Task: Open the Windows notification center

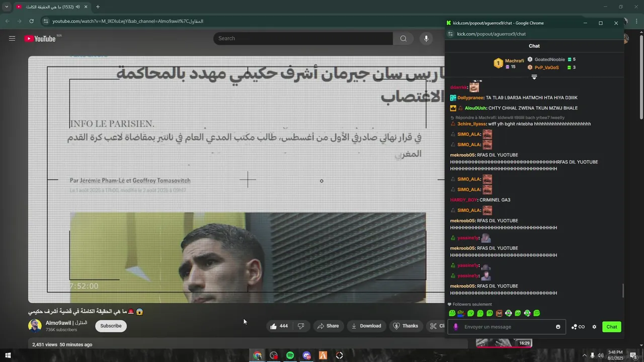Action: (634, 355)
